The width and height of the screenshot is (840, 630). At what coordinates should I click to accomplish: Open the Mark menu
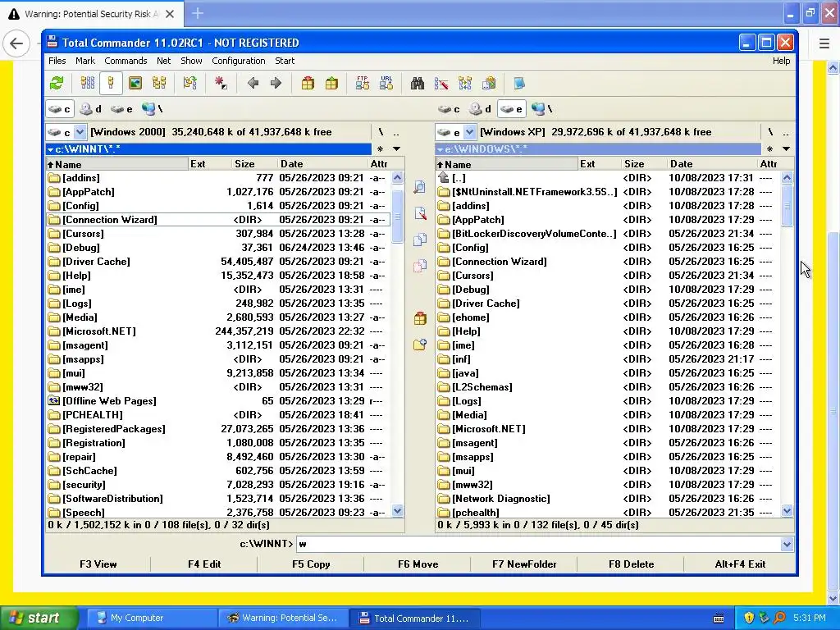pyautogui.click(x=85, y=61)
